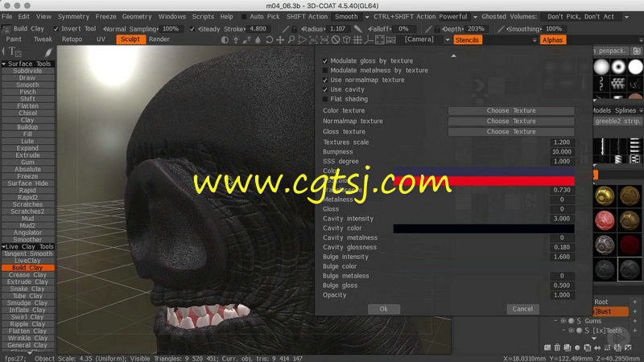Toggle Use normalmap texture checkbox
The width and height of the screenshot is (644, 362).
click(x=325, y=80)
